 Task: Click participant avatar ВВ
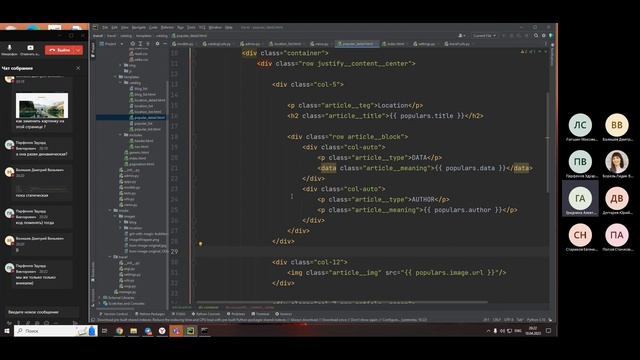[617, 125]
